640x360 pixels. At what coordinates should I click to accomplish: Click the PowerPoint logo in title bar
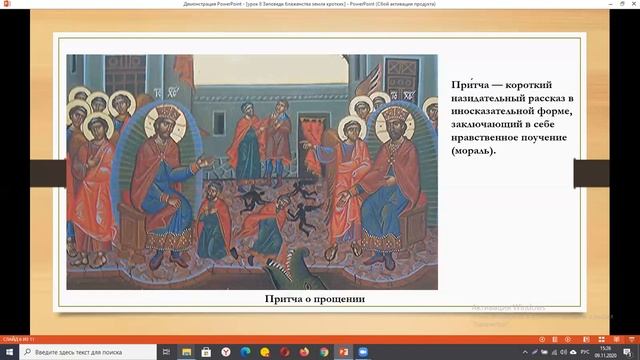6,4
